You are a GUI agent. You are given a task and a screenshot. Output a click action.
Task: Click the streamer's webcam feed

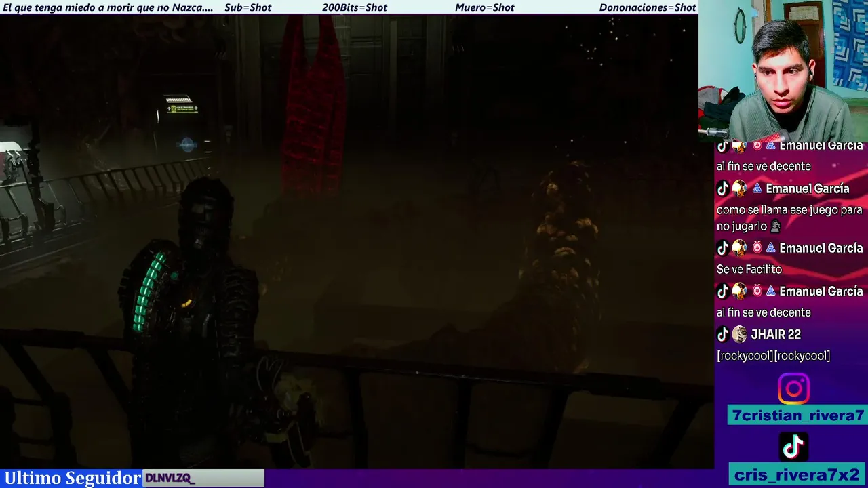(783, 70)
